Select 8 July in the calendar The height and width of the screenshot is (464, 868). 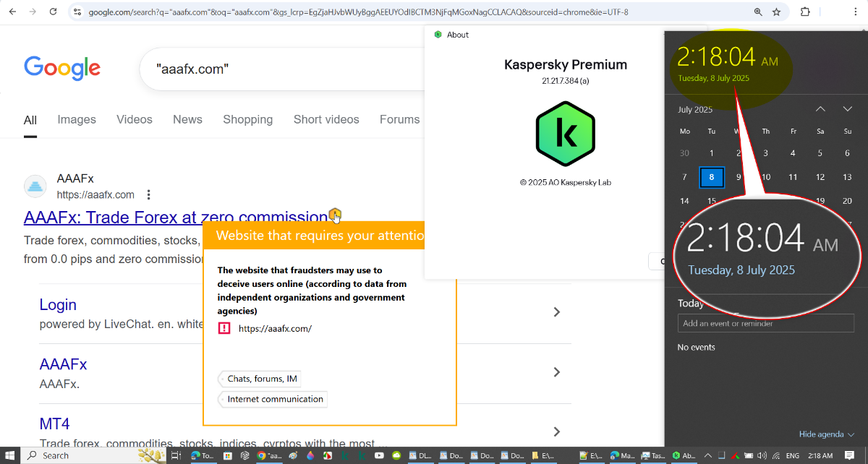[x=712, y=177]
